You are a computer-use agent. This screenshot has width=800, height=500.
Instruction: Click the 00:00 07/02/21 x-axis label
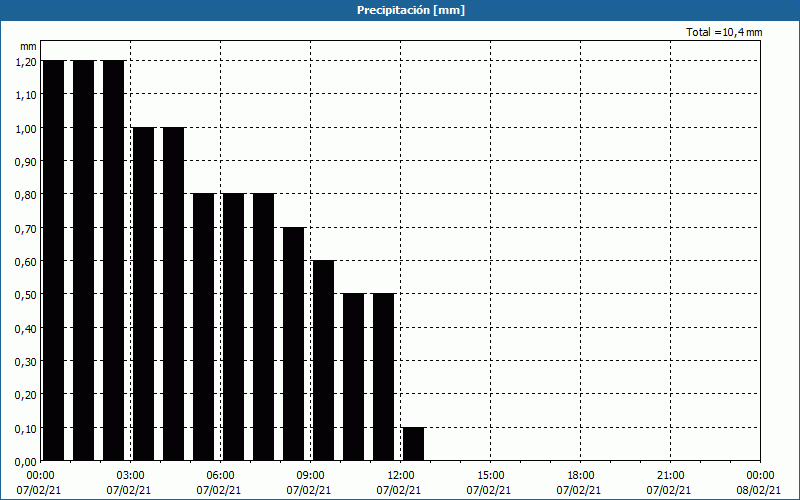coord(39,483)
